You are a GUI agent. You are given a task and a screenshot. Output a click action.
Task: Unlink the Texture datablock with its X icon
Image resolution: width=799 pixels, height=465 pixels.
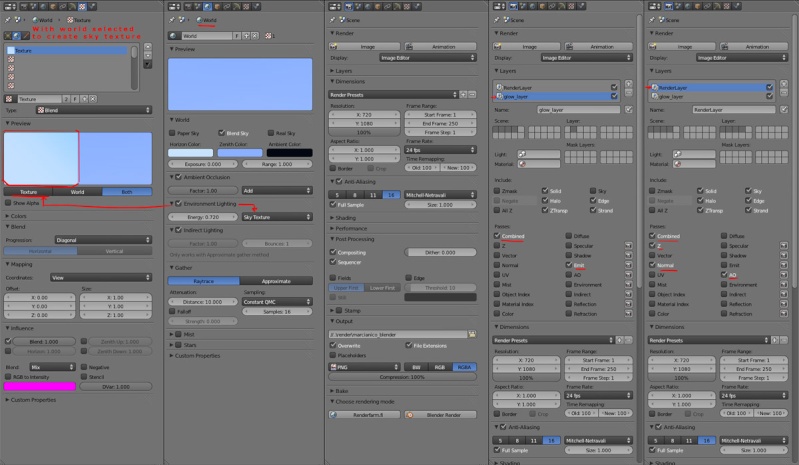point(93,99)
